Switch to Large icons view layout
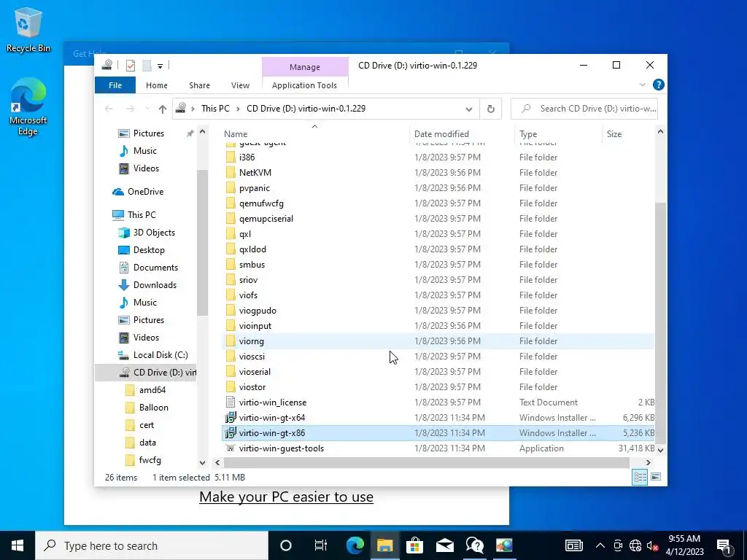This screenshot has height=560, width=747. coord(656,477)
